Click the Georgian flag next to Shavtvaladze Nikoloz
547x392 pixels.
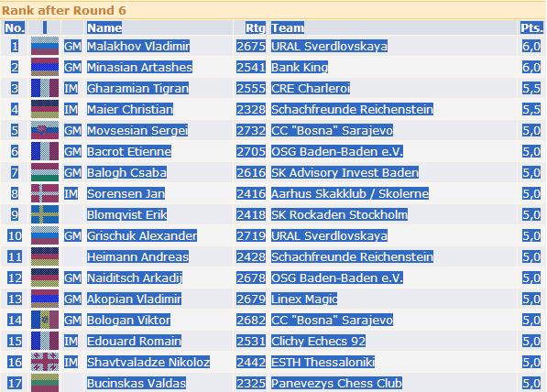45,362
